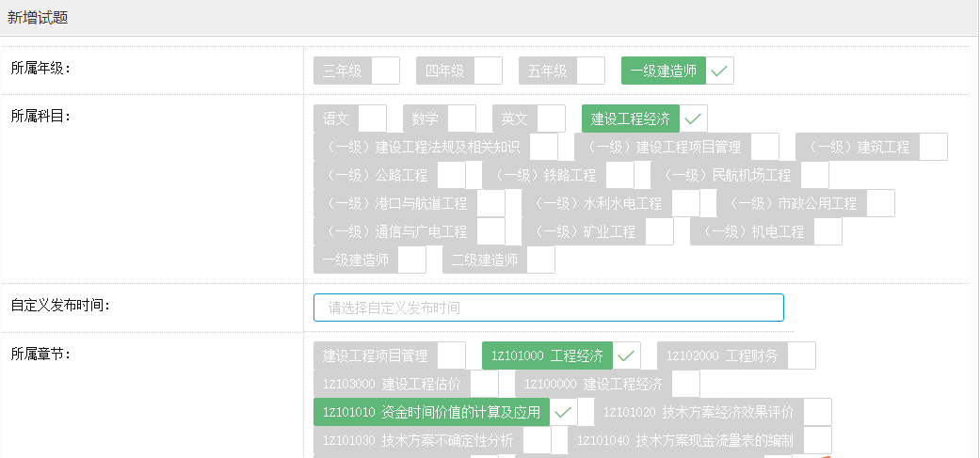Select （一级）建设工程项目管理 subject
The height and width of the screenshot is (458, 980).
click(x=663, y=147)
